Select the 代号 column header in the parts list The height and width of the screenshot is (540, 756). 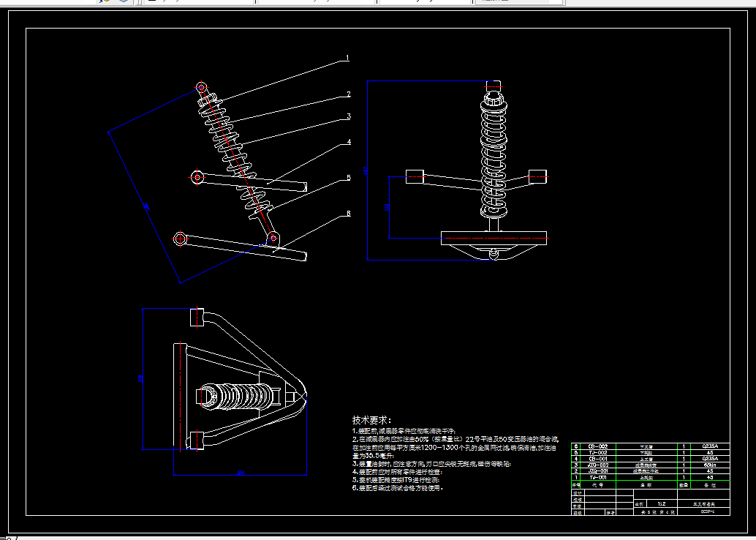click(598, 485)
